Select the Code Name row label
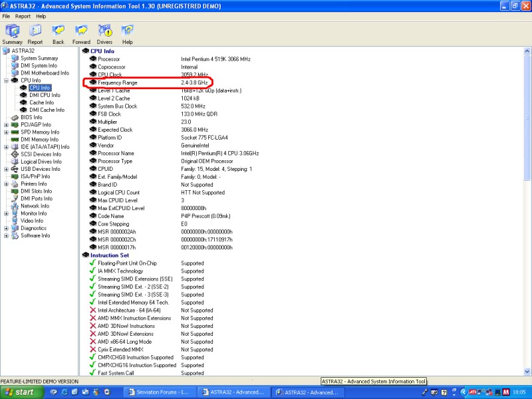 click(x=110, y=216)
